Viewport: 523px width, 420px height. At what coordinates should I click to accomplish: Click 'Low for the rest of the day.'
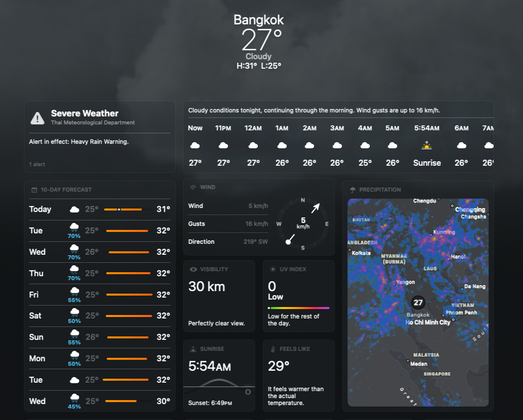click(x=294, y=319)
